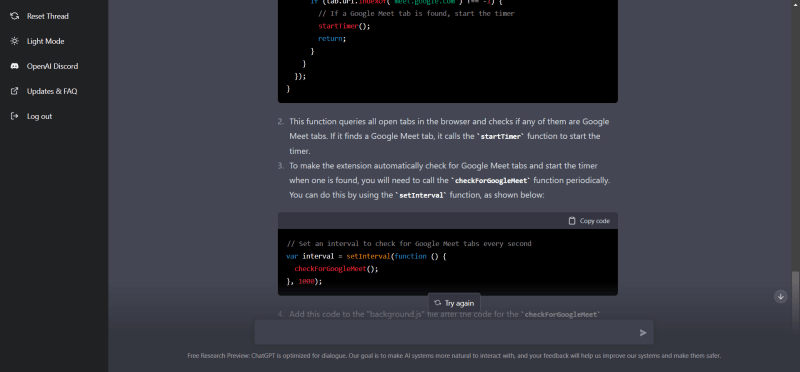Click the "// If a Google Meet tab is found" comment
Image resolution: width=800 pixels, height=372 pixels.
[416, 13]
